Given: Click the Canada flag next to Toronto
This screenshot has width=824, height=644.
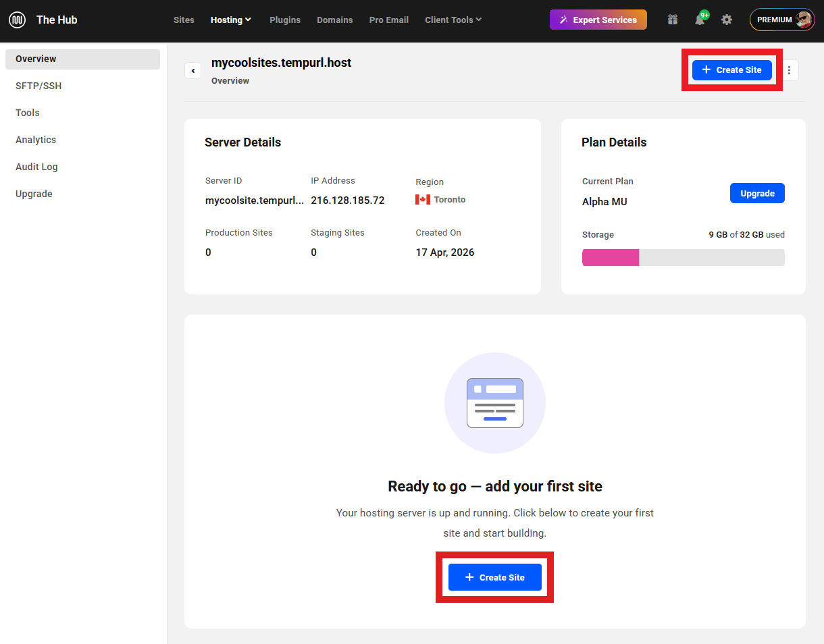Looking at the screenshot, I should pyautogui.click(x=423, y=199).
